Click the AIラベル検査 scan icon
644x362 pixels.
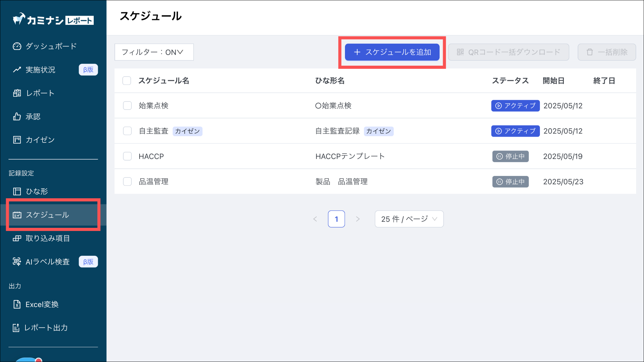pos(17,261)
